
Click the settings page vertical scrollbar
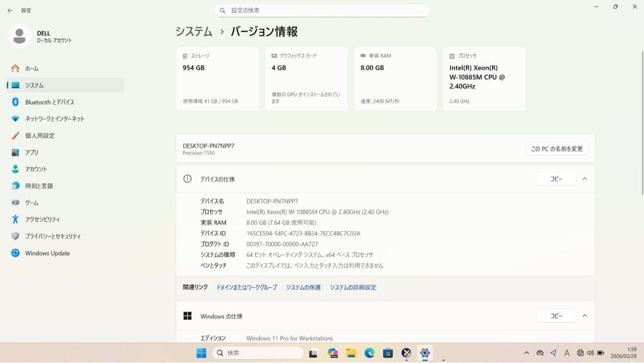[x=642, y=123]
